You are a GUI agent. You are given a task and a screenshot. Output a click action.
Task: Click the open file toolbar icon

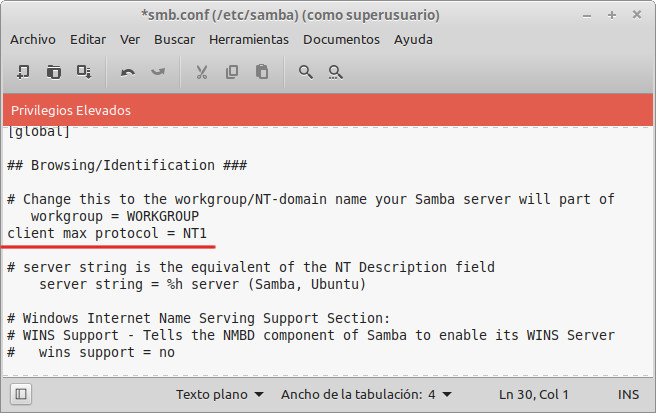pyautogui.click(x=54, y=72)
